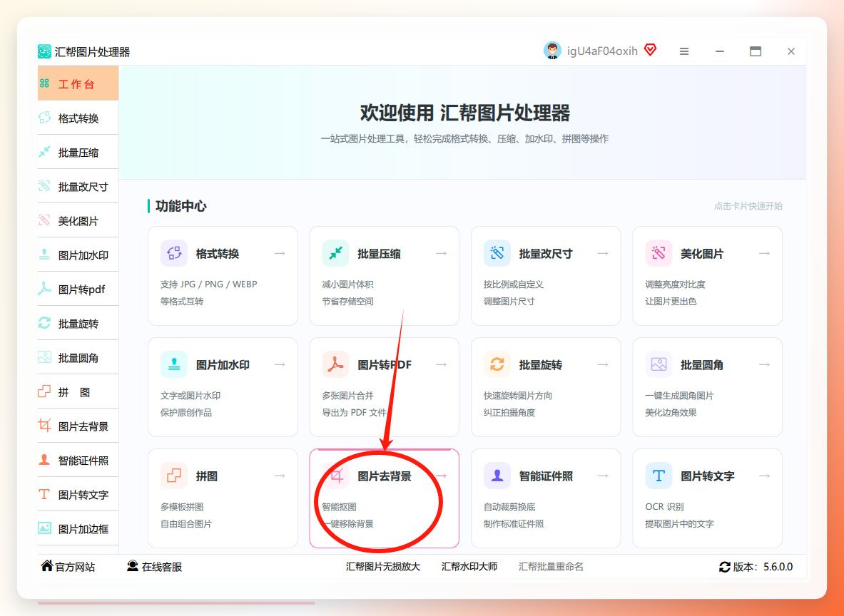
Task: Click the 图片去背景 card icon
Action: coord(335,476)
